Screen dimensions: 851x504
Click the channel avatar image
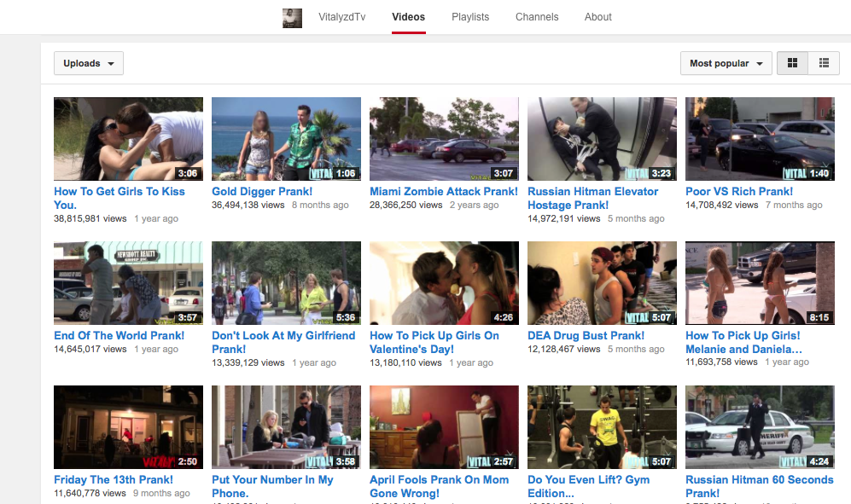(292, 17)
